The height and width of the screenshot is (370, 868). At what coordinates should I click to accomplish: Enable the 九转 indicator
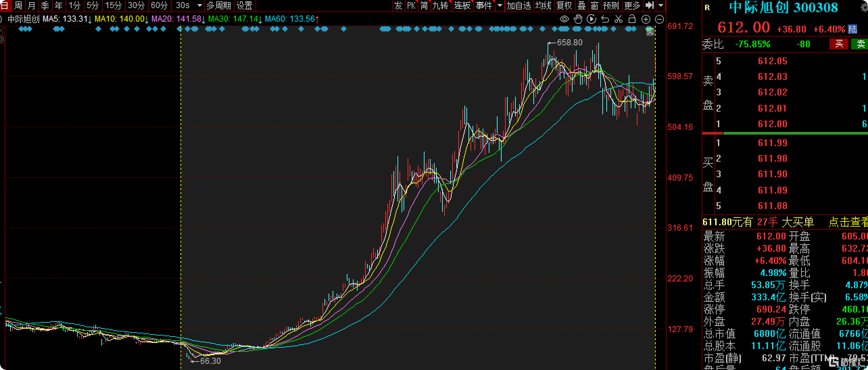[440, 5]
